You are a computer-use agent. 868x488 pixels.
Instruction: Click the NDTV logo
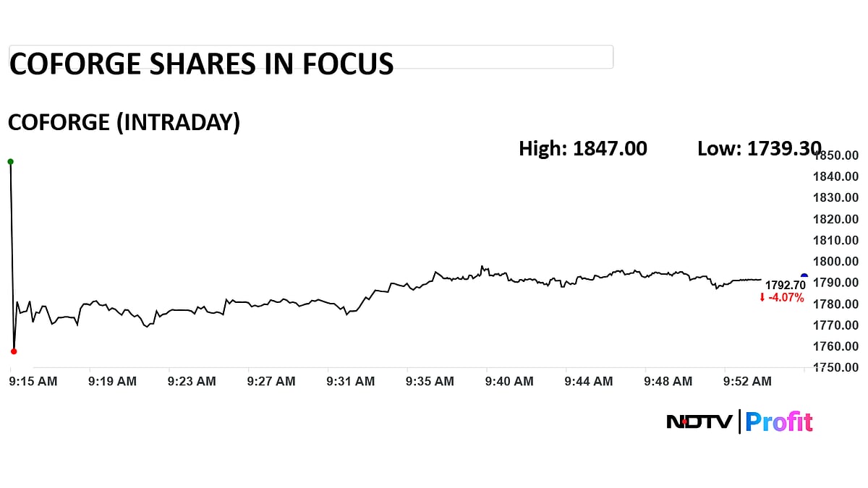[x=699, y=421]
